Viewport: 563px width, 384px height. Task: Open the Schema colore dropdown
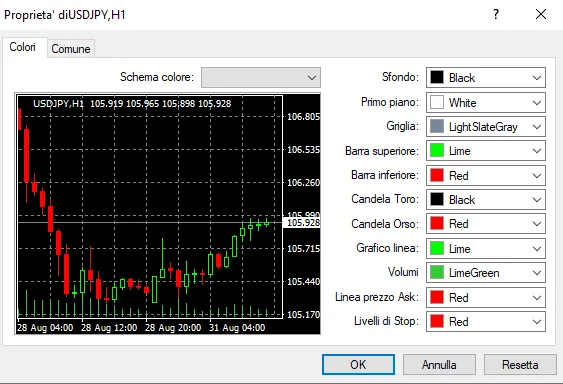261,77
